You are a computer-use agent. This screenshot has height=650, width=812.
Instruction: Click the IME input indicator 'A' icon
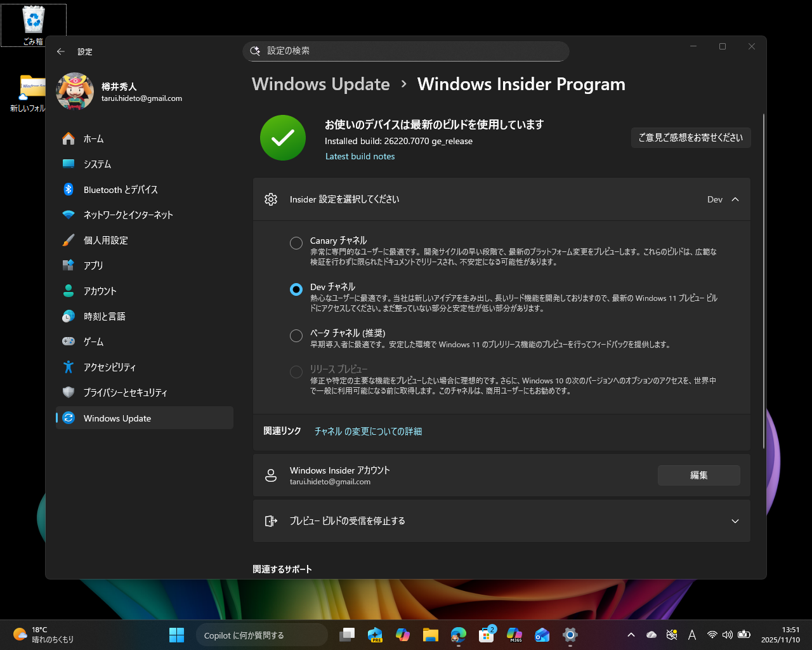click(692, 635)
